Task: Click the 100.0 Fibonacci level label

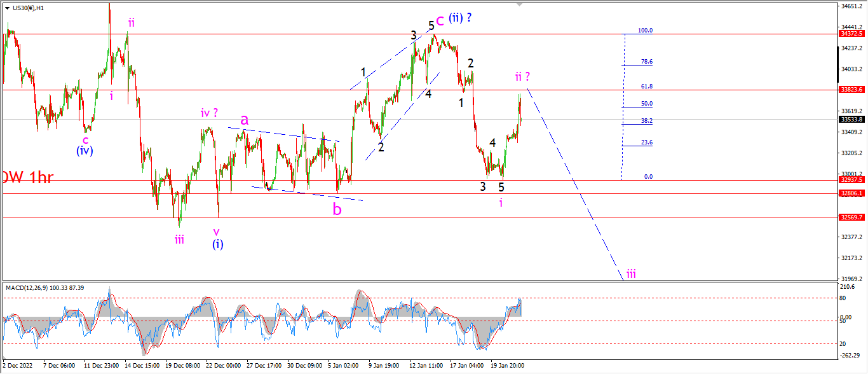Action: (646, 30)
